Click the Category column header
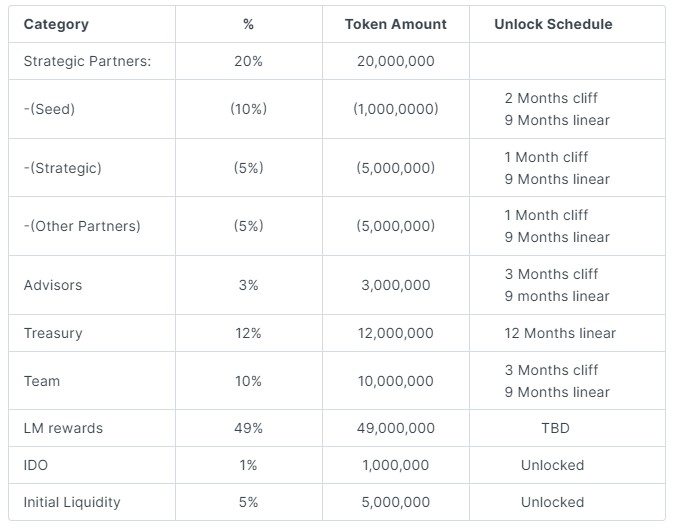Image resolution: width=673 pixels, height=528 pixels. coord(56,24)
